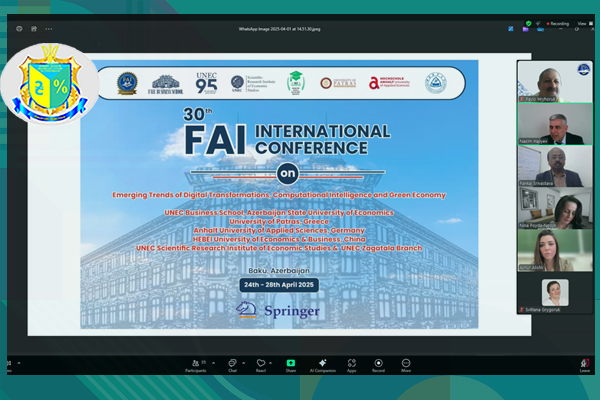Click the Hochschule Anhalt logo
The image size is (600, 400).
coord(390,83)
